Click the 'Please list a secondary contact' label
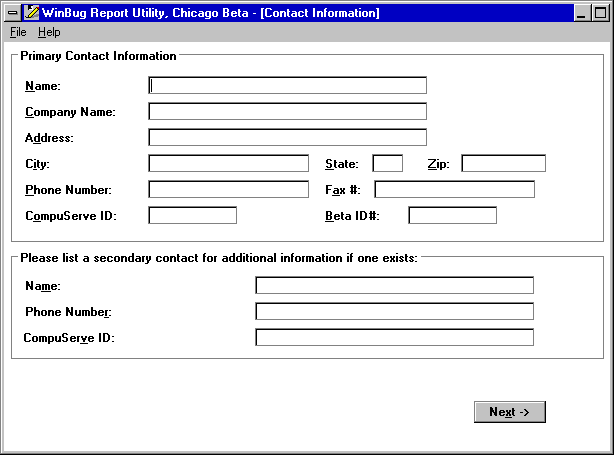The height and width of the screenshot is (455, 614). [219, 258]
